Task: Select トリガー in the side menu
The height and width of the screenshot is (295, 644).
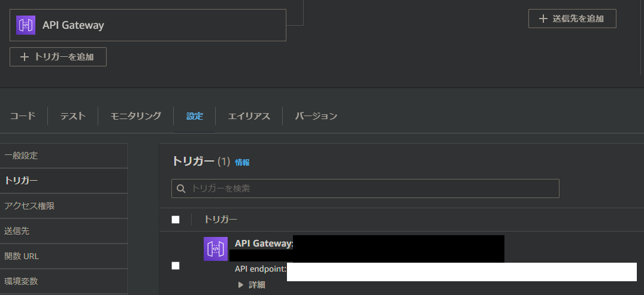Action: [64, 181]
